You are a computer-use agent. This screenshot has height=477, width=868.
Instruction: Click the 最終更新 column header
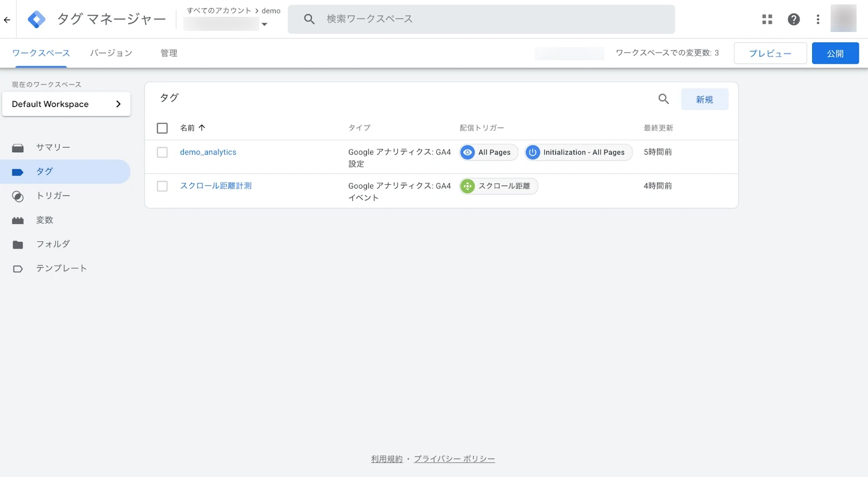point(659,128)
